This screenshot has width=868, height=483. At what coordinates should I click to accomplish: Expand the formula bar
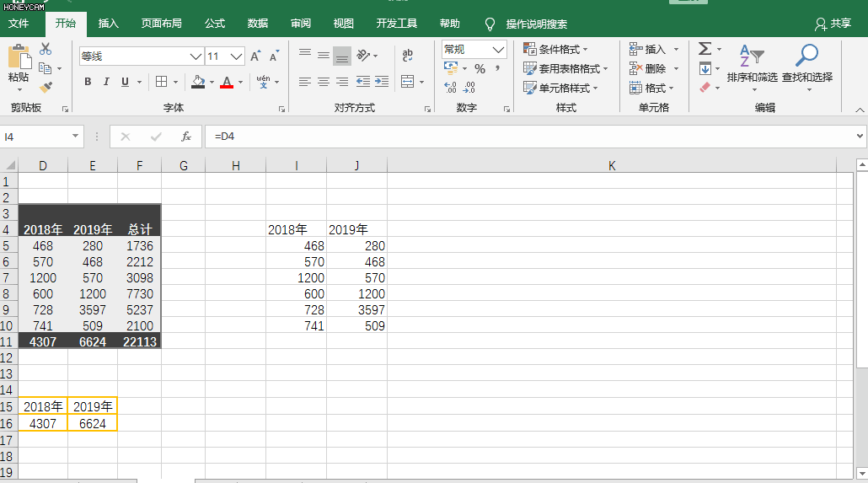[860, 136]
